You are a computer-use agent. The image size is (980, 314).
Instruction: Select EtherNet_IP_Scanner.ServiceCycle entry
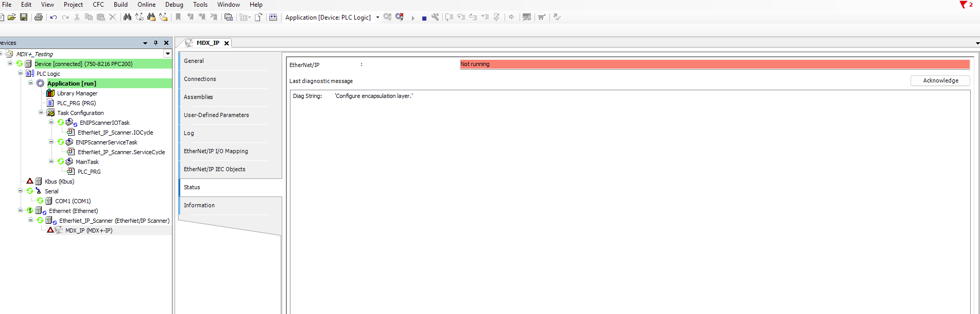coord(121,152)
